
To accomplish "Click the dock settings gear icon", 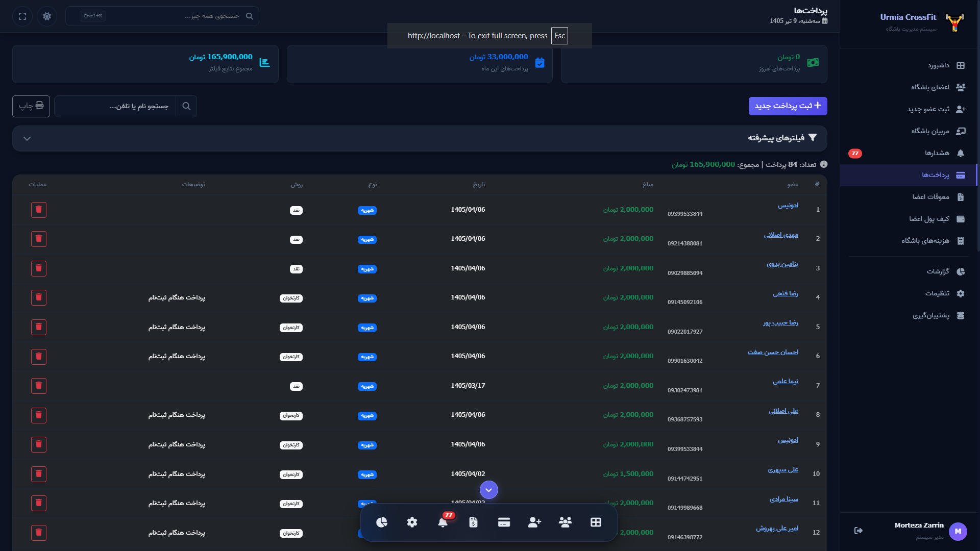I will [412, 522].
